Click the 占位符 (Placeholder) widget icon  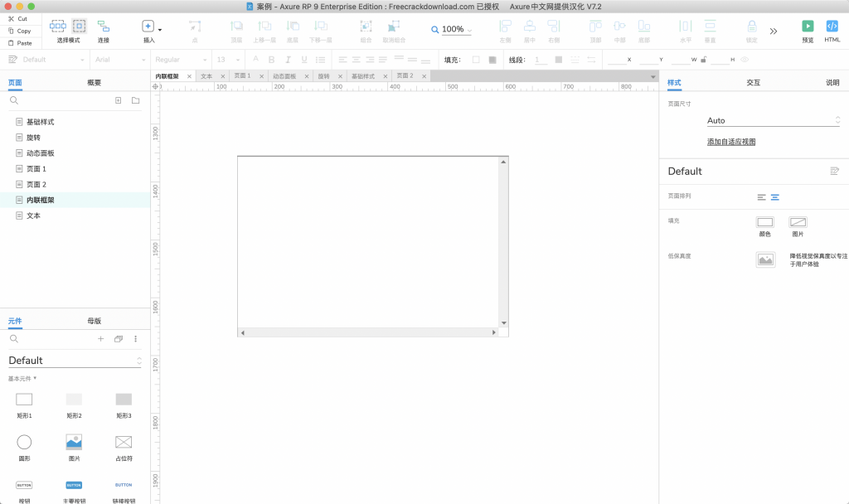pyautogui.click(x=124, y=442)
